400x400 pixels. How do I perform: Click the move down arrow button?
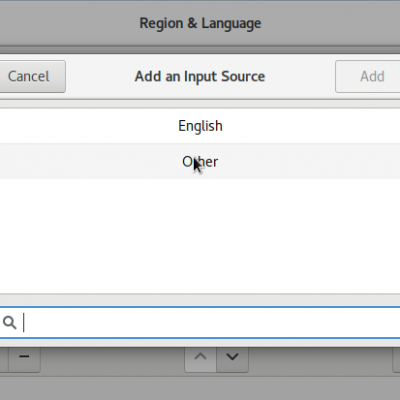[x=232, y=359]
